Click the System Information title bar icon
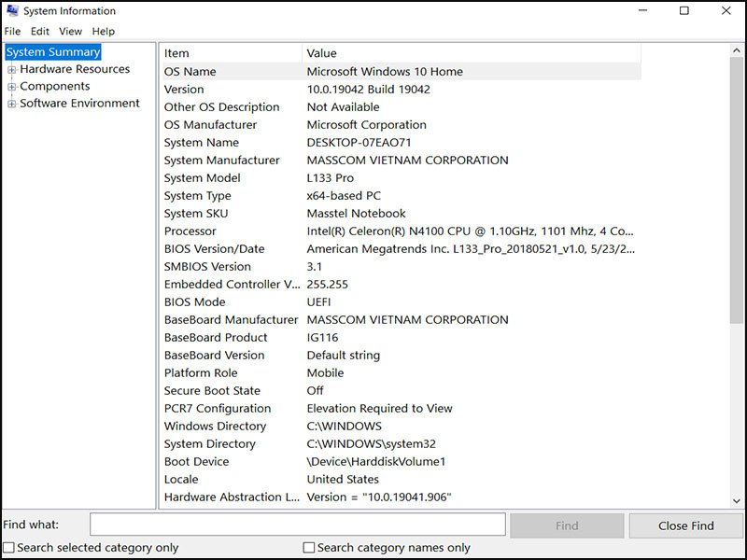The height and width of the screenshot is (560, 747). tap(13, 10)
